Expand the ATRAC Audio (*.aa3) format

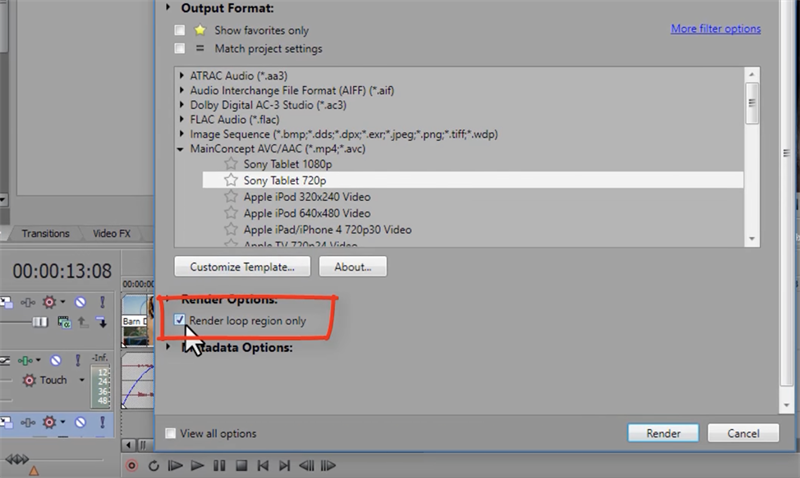[182, 76]
